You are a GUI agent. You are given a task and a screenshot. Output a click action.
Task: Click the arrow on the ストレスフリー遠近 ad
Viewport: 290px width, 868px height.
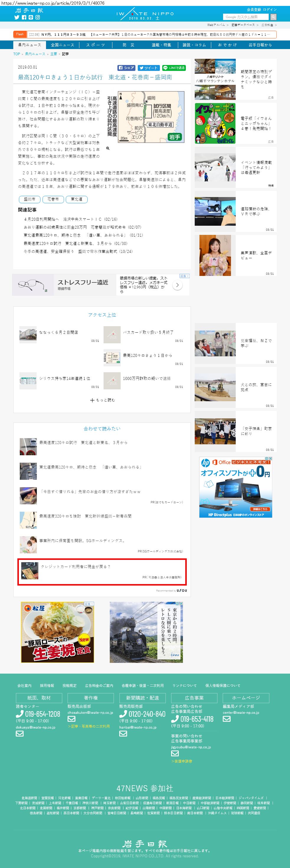pos(177,285)
